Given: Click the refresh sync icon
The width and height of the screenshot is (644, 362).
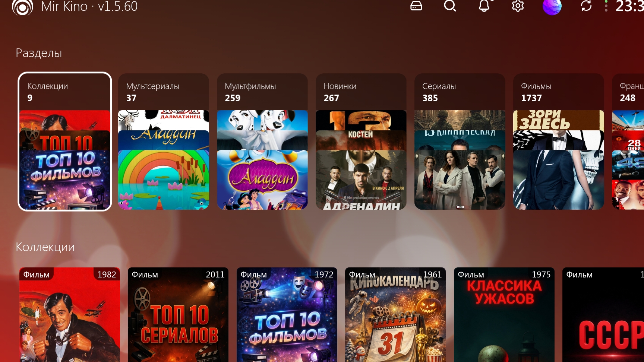Looking at the screenshot, I should point(586,6).
